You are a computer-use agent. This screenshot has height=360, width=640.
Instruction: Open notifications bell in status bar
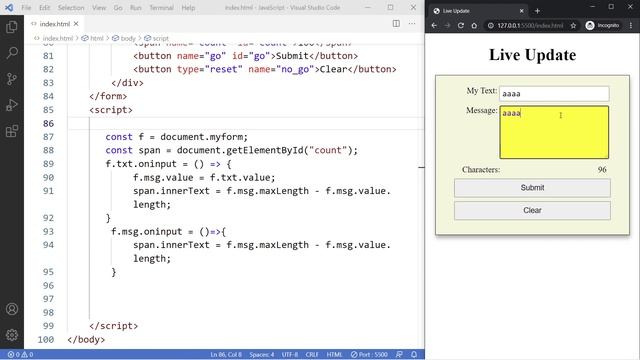click(x=414, y=355)
